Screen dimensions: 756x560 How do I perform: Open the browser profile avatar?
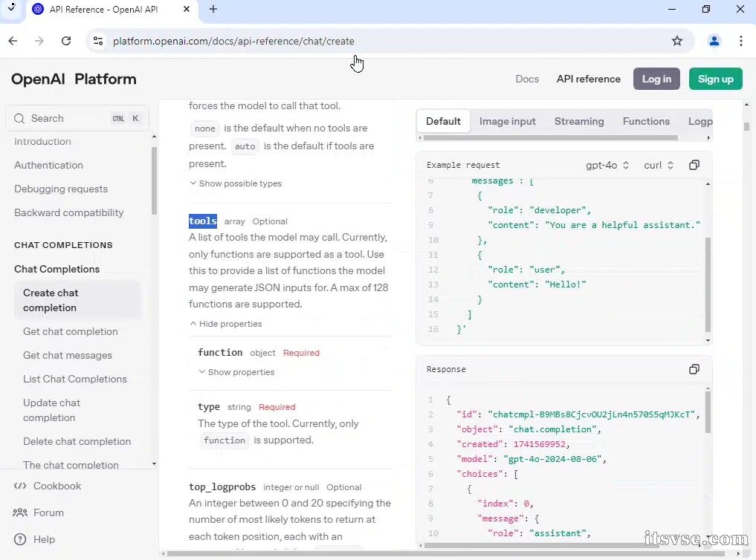[714, 41]
